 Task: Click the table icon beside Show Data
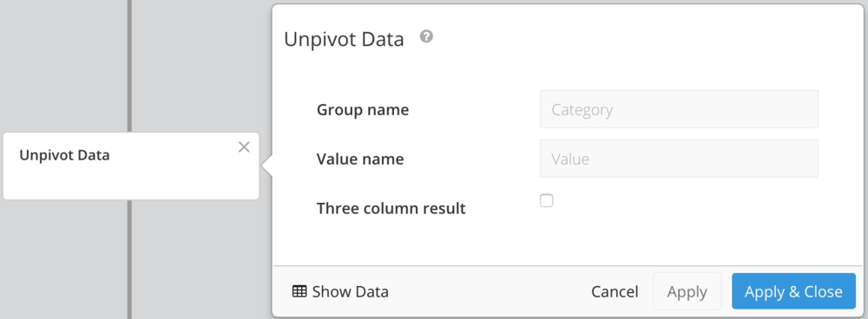(299, 291)
